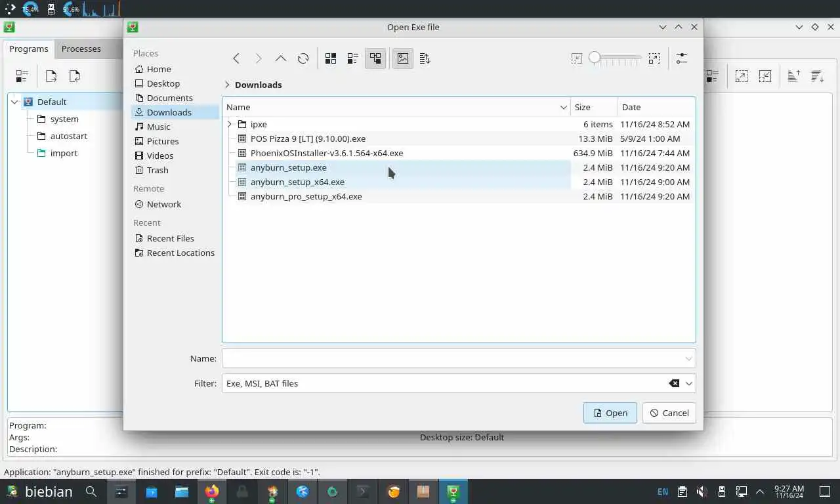Adjust the icon zoom slider handle
This screenshot has height=504, width=840.
tap(595, 58)
